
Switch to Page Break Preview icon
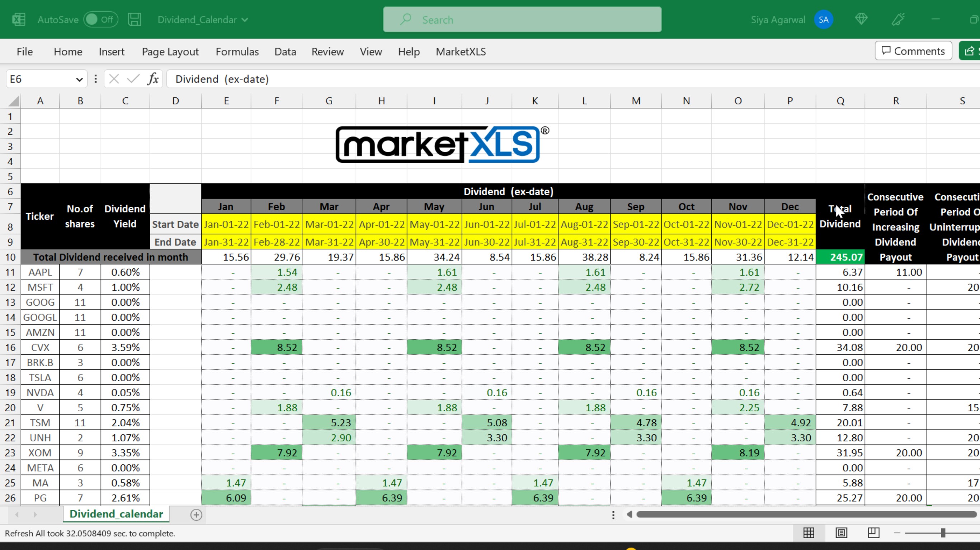pyautogui.click(x=873, y=533)
